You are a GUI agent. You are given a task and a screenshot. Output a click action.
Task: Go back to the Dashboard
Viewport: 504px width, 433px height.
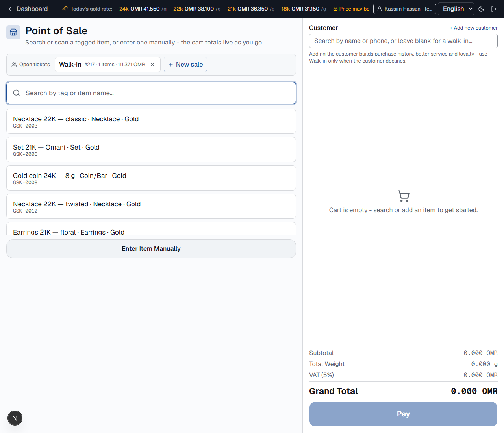28,9
